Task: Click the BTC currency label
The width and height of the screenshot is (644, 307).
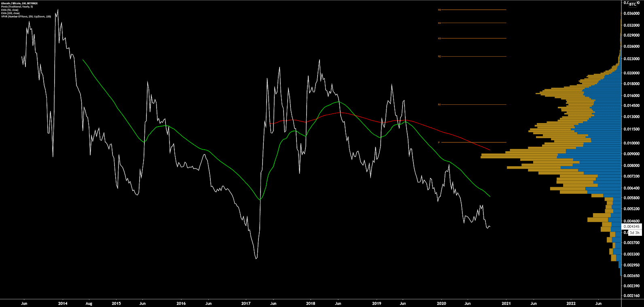Action: click(x=632, y=4)
